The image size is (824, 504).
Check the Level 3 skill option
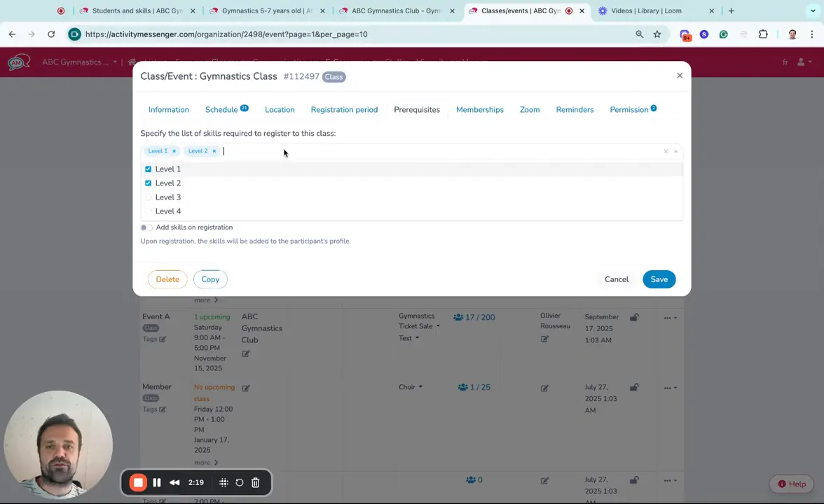[x=148, y=197]
